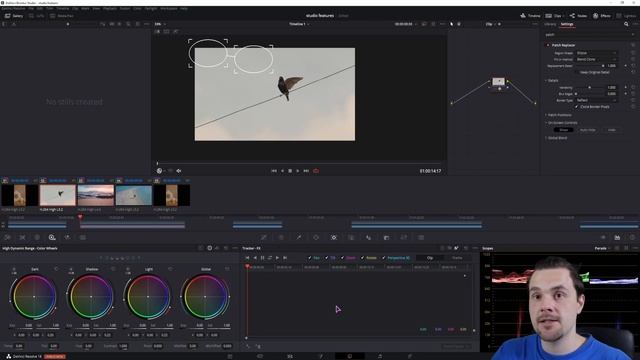This screenshot has width=640, height=360.
Task: Switch to primaries Color Wheels palette icon
Action: tap(37, 237)
